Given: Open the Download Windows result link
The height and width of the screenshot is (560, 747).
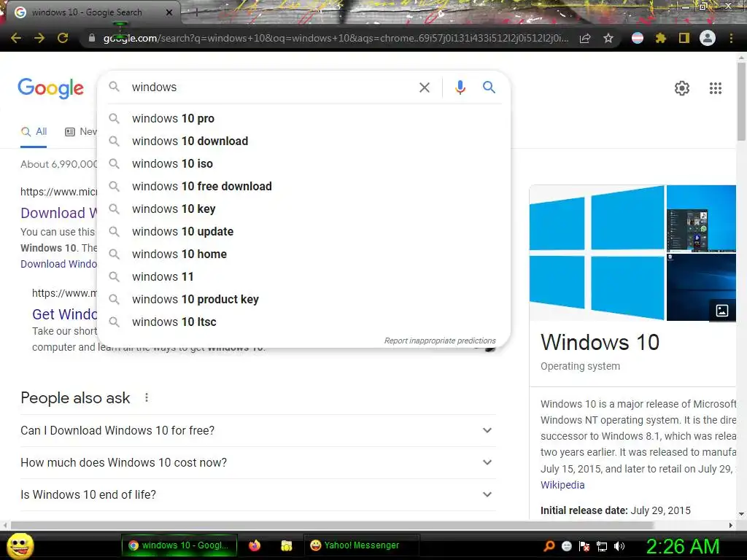Looking at the screenshot, I should (59, 213).
